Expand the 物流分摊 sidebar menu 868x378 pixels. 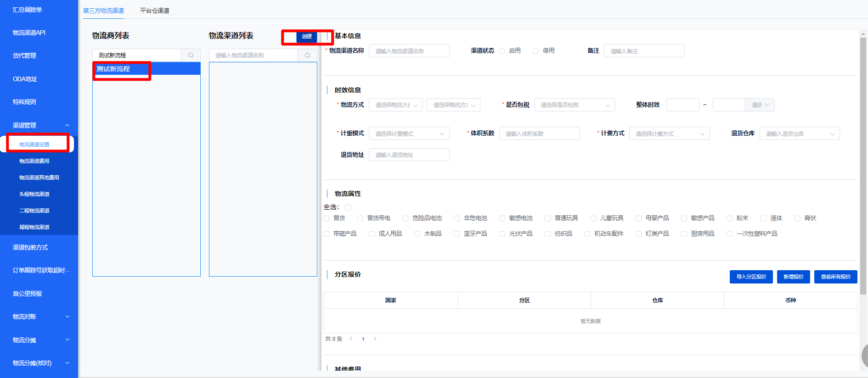(67, 340)
